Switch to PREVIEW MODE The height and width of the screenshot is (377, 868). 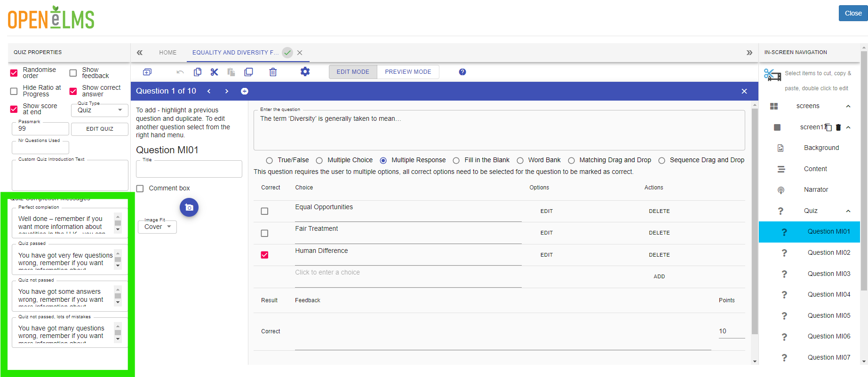(408, 72)
